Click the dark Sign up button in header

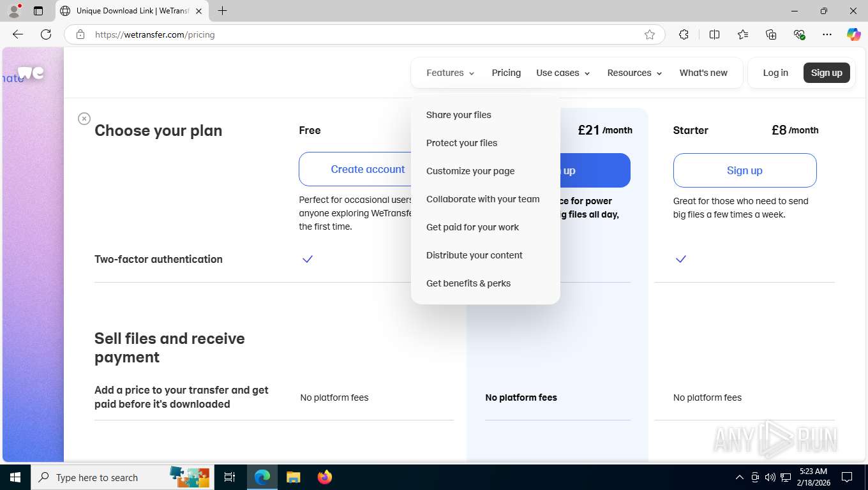click(827, 73)
